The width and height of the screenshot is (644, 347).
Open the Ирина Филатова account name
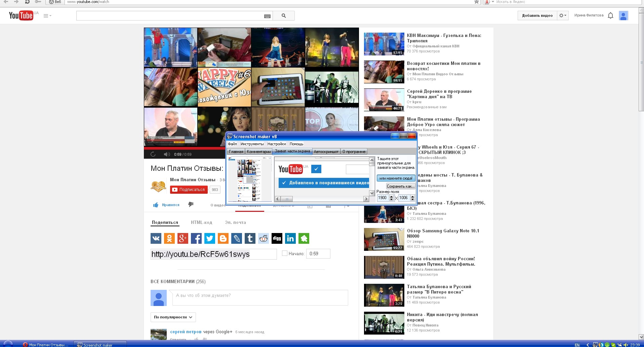coord(589,15)
